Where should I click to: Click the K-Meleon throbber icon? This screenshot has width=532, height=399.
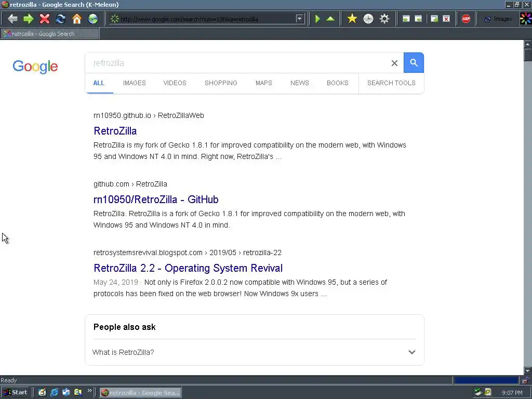pos(526,19)
